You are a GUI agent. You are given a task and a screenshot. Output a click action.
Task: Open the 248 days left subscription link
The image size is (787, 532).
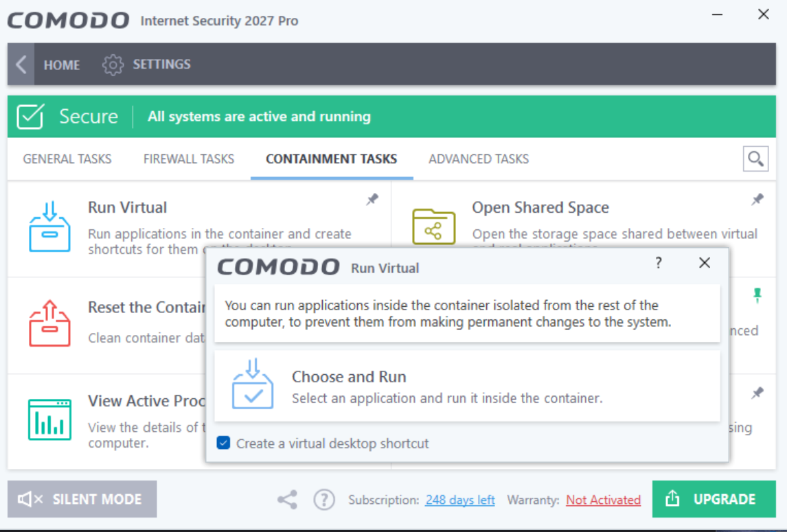pyautogui.click(x=459, y=500)
